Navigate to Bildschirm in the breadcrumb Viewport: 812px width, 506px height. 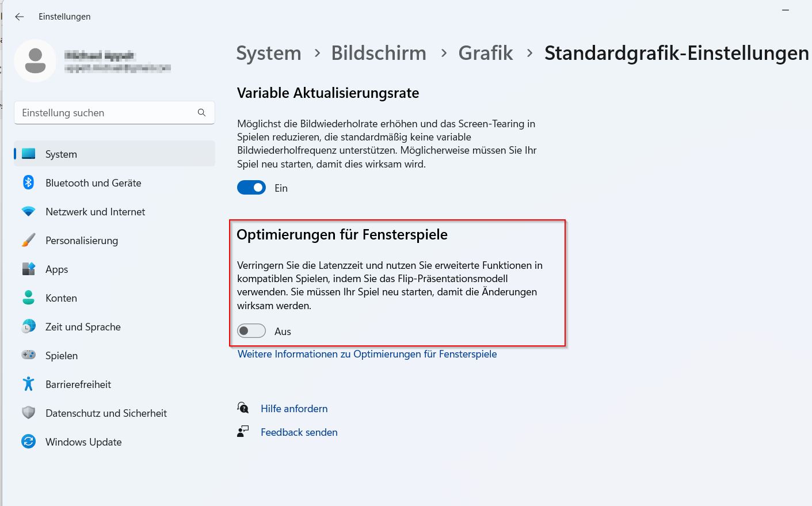tap(378, 53)
